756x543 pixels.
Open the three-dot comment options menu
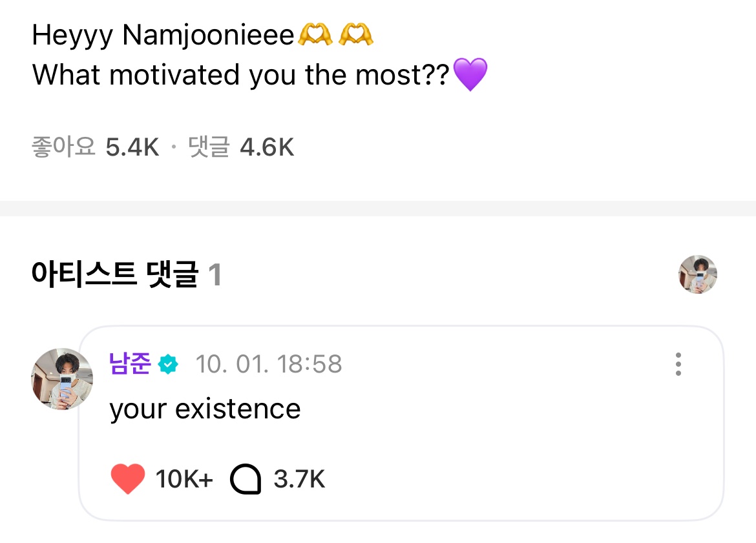[x=678, y=364]
